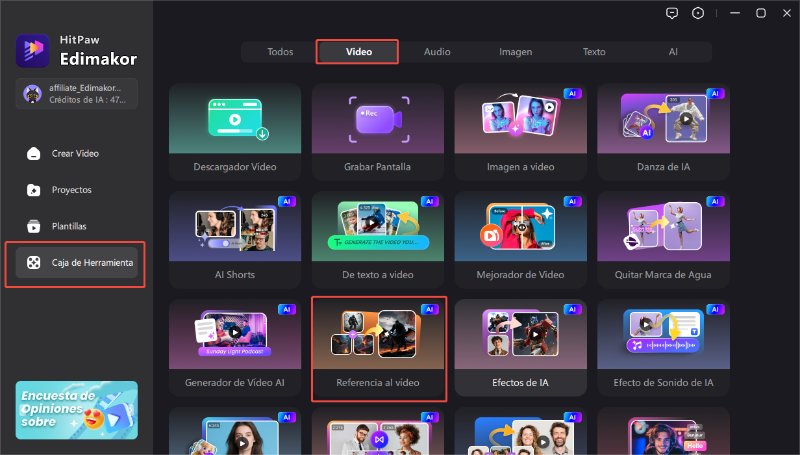Click the Créditos de IA text
The height and width of the screenshot is (455, 800).
[87, 100]
